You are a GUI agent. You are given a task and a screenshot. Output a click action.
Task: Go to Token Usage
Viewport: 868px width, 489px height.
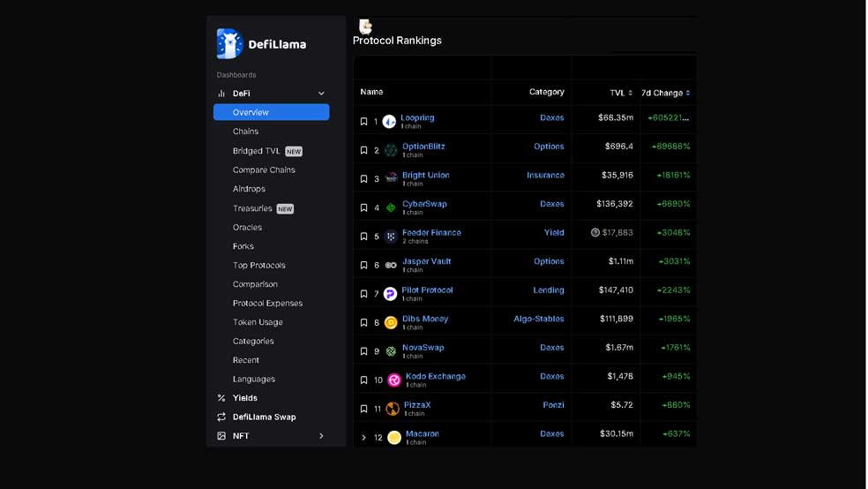(258, 322)
